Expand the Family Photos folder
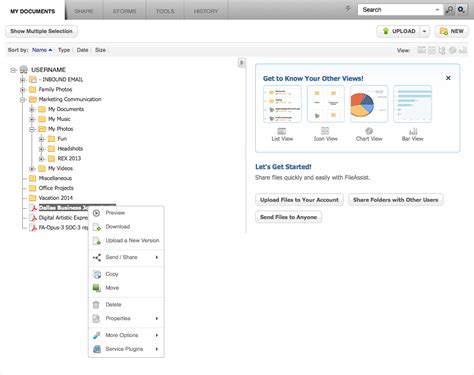474x375 pixels. pos(23,90)
